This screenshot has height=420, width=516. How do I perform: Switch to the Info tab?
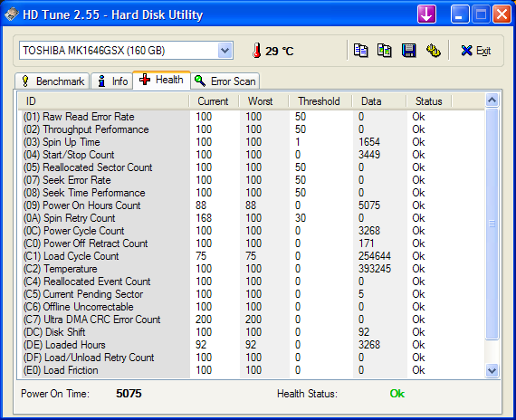coord(112,81)
